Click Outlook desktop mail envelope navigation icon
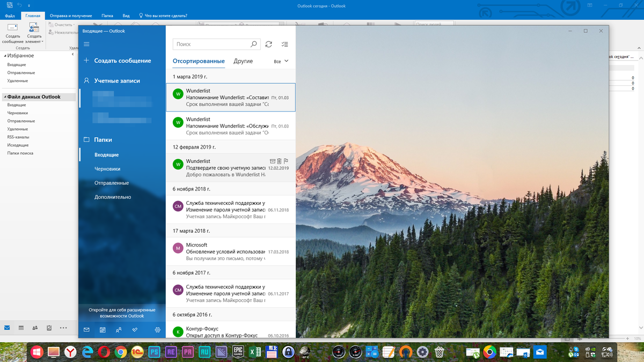 click(x=7, y=327)
